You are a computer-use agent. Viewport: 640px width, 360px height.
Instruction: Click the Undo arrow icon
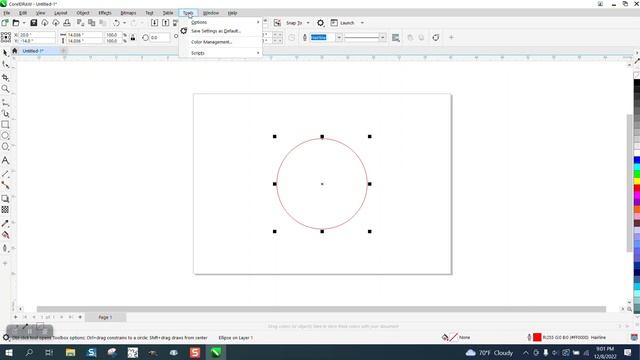(116, 23)
